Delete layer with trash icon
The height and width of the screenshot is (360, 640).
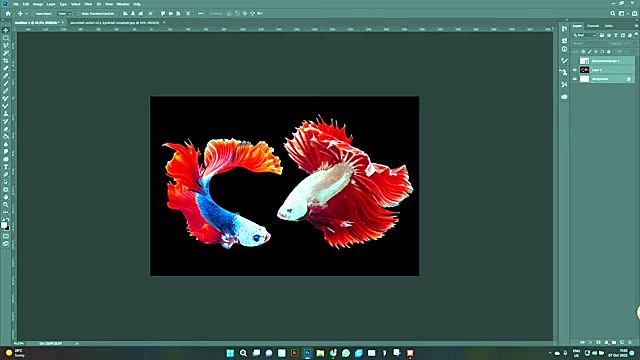coord(630,342)
